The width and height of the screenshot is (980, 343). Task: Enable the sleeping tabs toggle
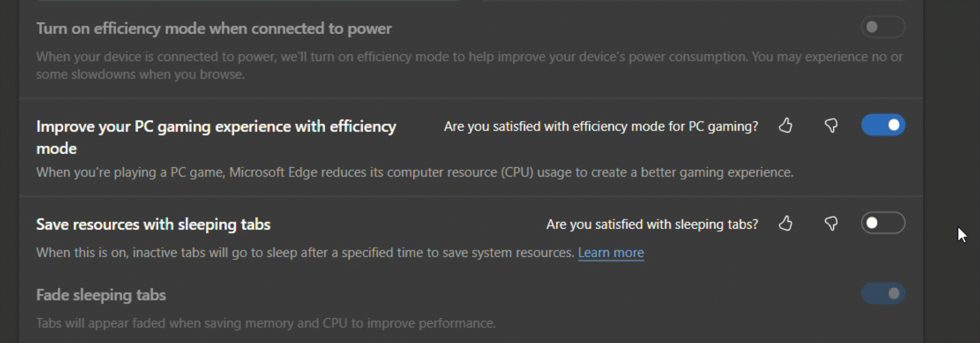click(x=883, y=223)
